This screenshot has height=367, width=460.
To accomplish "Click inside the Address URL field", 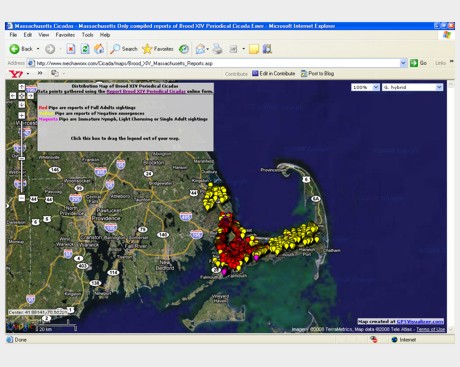I will point(217,63).
